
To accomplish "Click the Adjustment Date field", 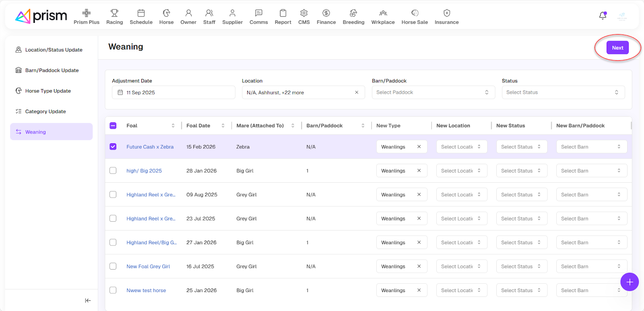I will click(173, 93).
